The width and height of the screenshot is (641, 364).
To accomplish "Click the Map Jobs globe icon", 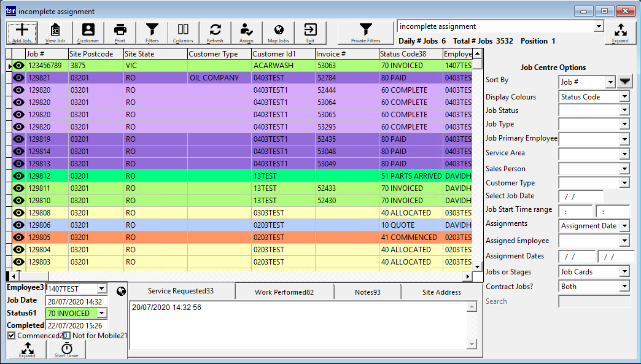I will [278, 33].
